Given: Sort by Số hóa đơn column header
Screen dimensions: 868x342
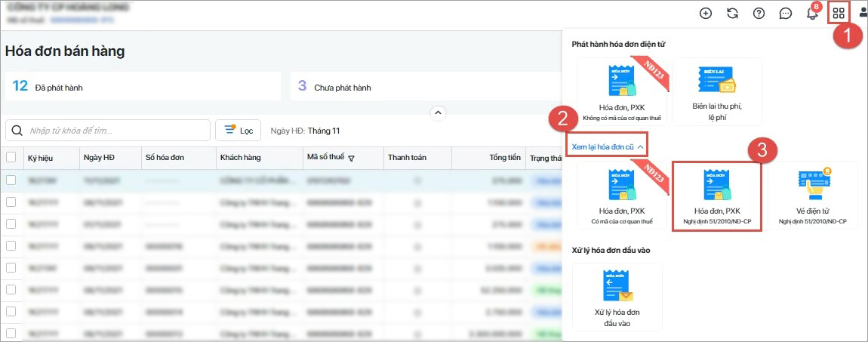Looking at the screenshot, I should [x=165, y=158].
